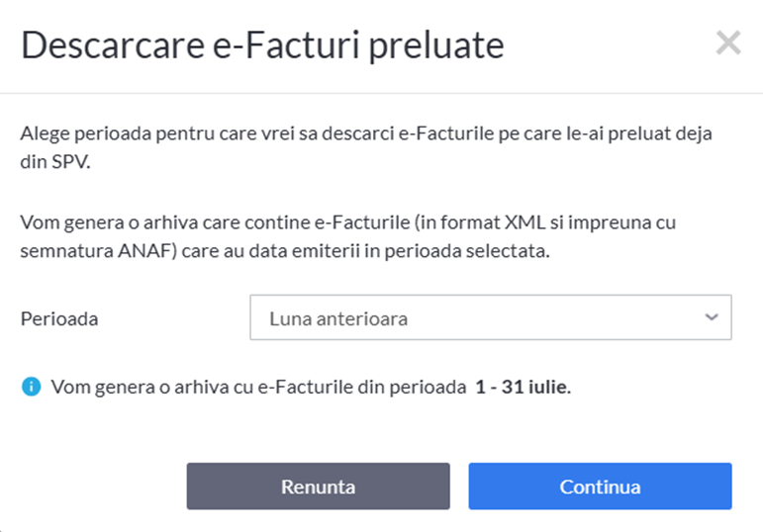Expand the Perioada dropdown chevron arrow
Screen dimensions: 763x532
tap(712, 317)
